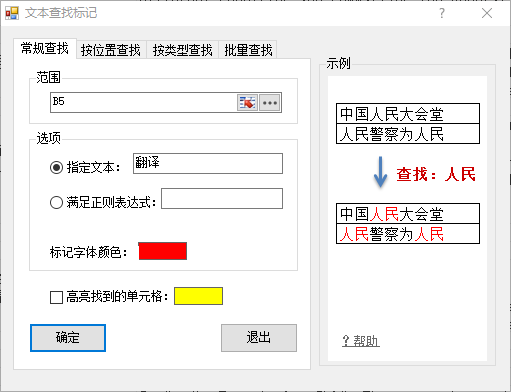Open the 按类型查找 tab

tap(182, 50)
